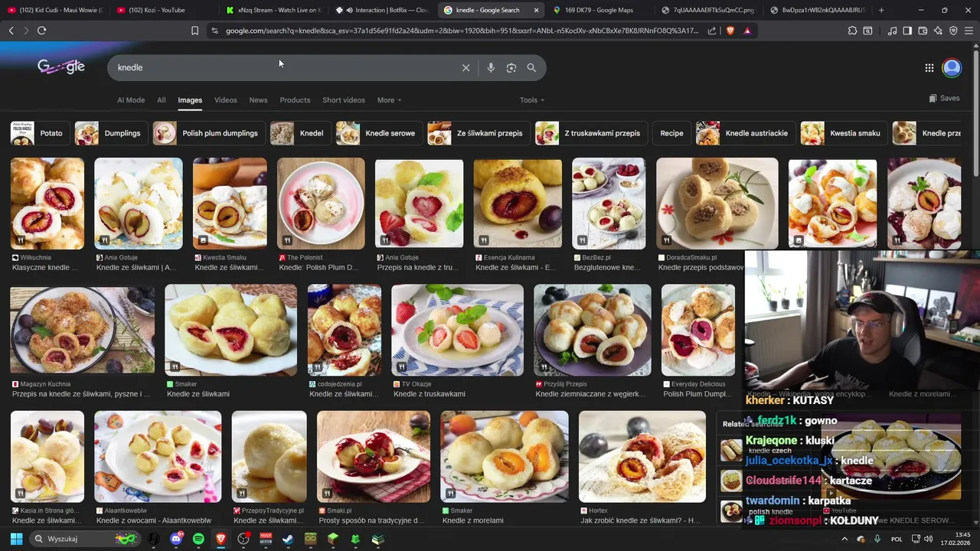980x551 pixels.
Task: Open the Google apps grid
Action: (929, 67)
